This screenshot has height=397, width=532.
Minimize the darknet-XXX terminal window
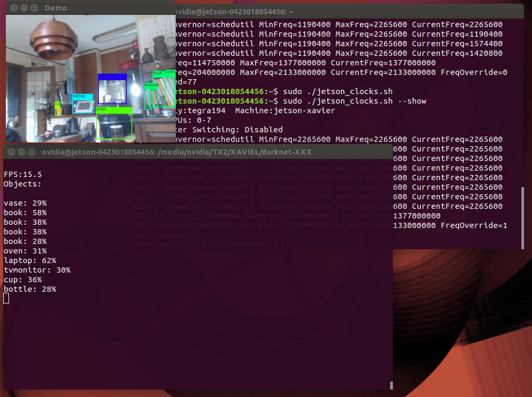(x=21, y=152)
